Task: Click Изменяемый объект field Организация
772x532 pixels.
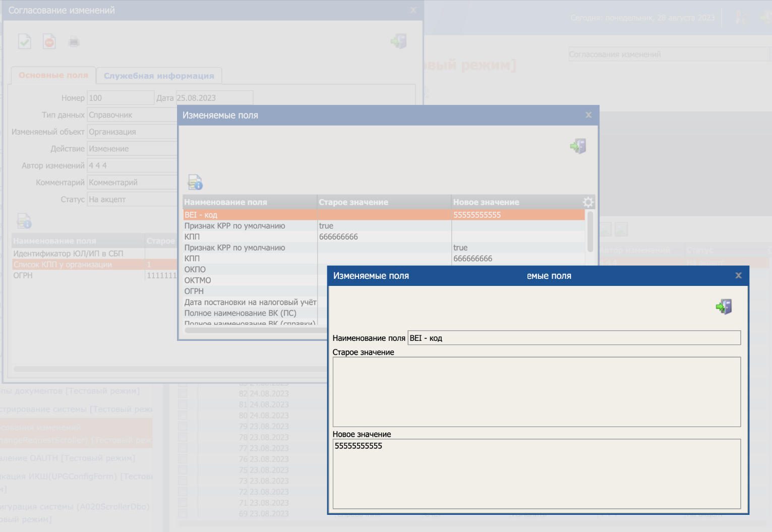Action: [x=132, y=132]
